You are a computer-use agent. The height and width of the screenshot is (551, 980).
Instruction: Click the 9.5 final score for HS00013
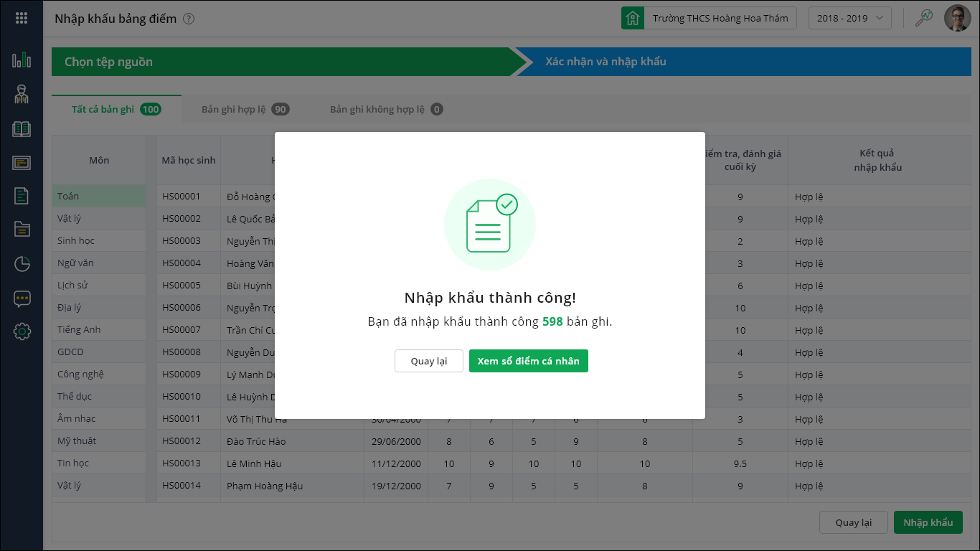740,463
